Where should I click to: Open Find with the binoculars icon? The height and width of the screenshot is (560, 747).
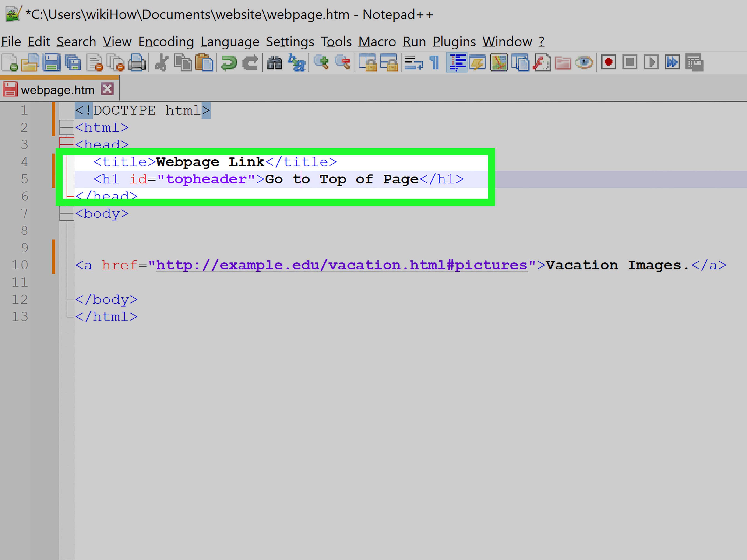point(275,63)
